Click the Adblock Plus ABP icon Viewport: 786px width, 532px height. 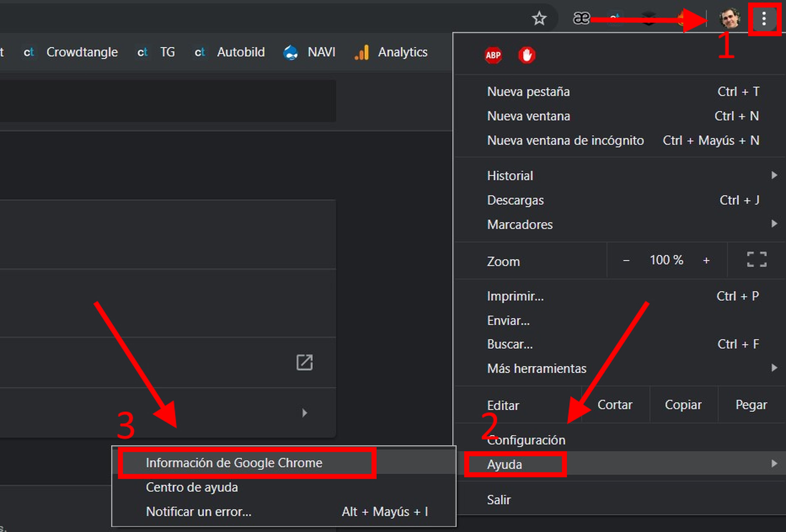click(x=493, y=55)
